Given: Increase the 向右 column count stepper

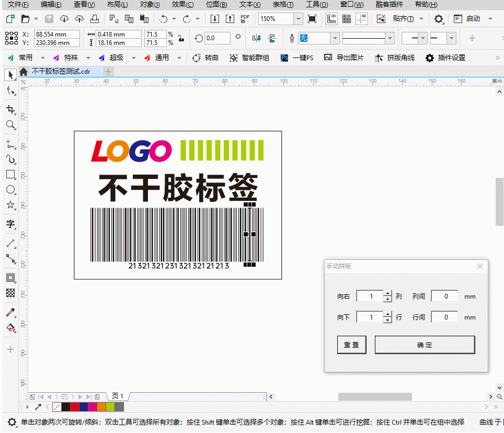Looking at the screenshot, I should [x=387, y=293].
